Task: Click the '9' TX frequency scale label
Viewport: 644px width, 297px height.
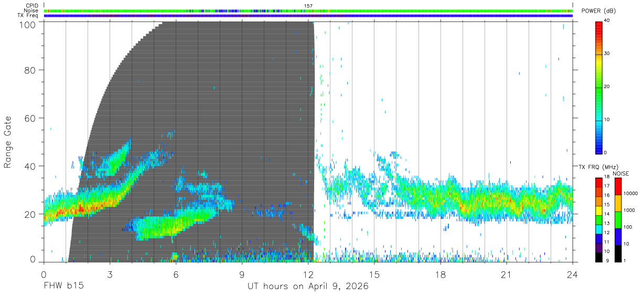Action: 606,260
